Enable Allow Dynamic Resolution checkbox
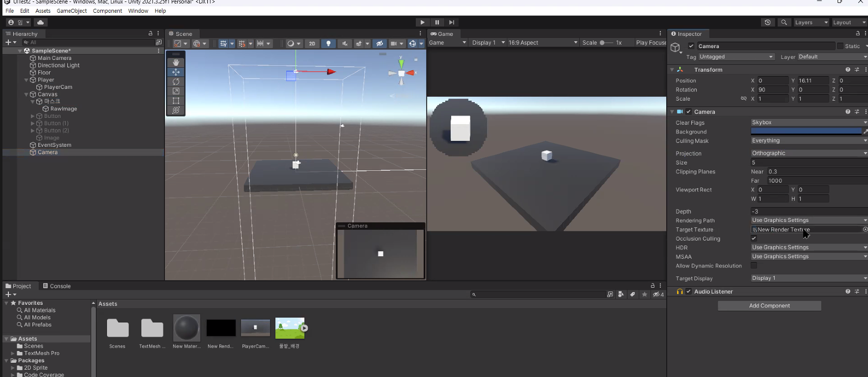868x377 pixels. pyautogui.click(x=754, y=266)
